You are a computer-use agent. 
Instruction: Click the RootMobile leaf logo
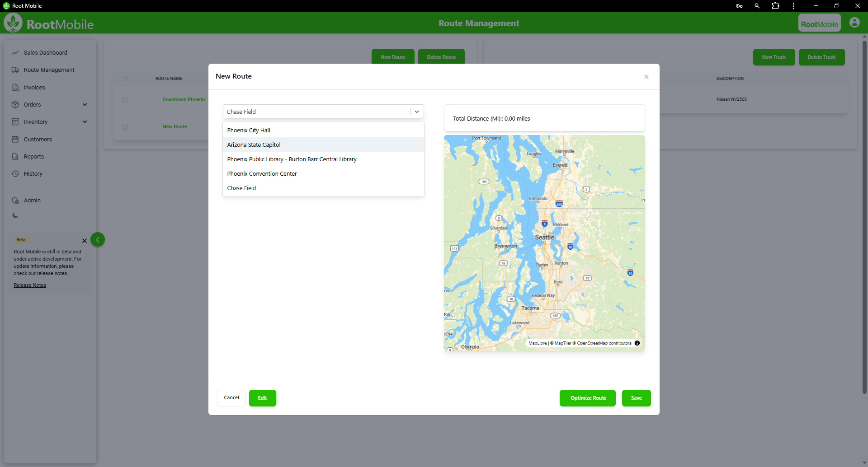[13, 23]
